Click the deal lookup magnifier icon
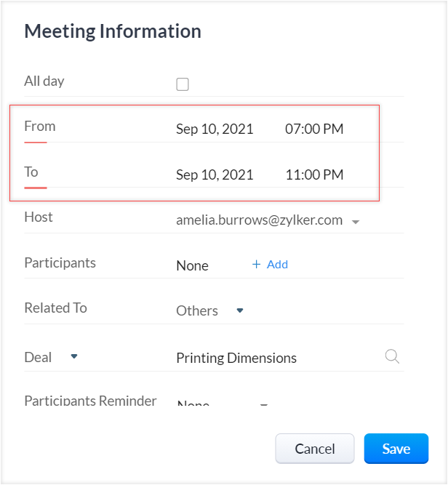The height and width of the screenshot is (485, 448). click(x=392, y=356)
